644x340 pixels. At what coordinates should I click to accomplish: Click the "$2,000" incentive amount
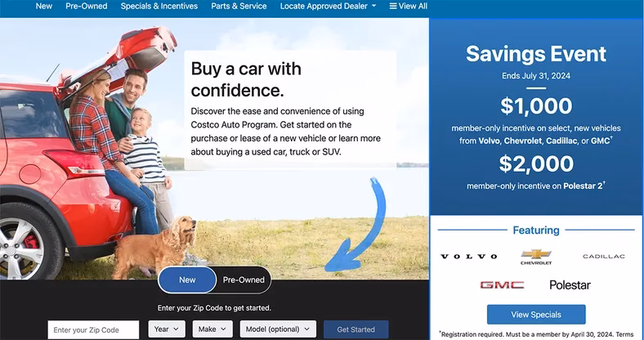point(536,163)
